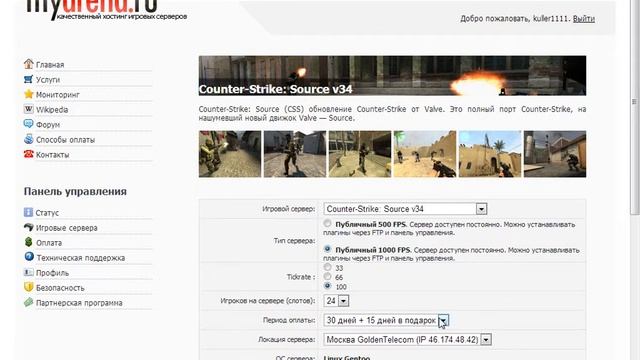Open the slots count dropdown showing 24

tap(336, 301)
